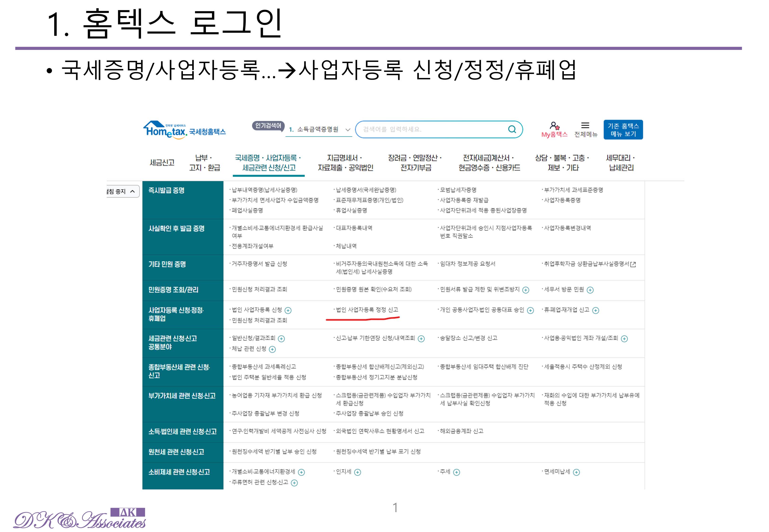The width and height of the screenshot is (769, 532).
Task: Expand plus icon next to 민원서류 발급 제한 및 위변조방지
Action: click(x=526, y=290)
